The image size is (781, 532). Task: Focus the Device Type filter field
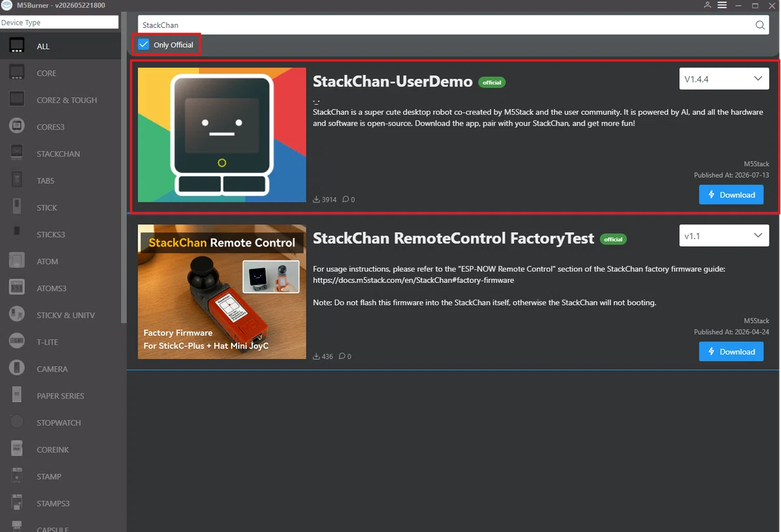(59, 22)
